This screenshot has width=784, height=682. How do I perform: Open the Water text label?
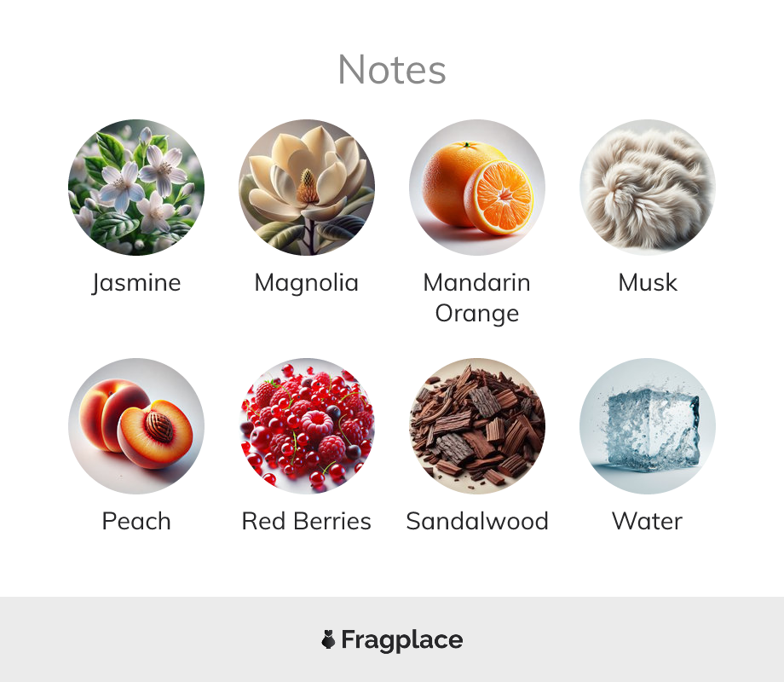click(648, 521)
